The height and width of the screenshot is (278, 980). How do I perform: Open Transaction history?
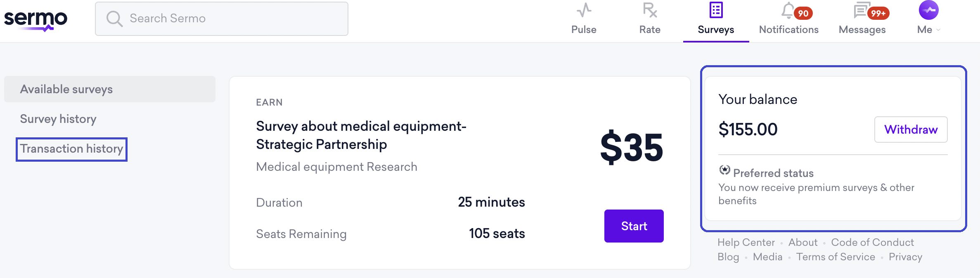[x=71, y=148]
